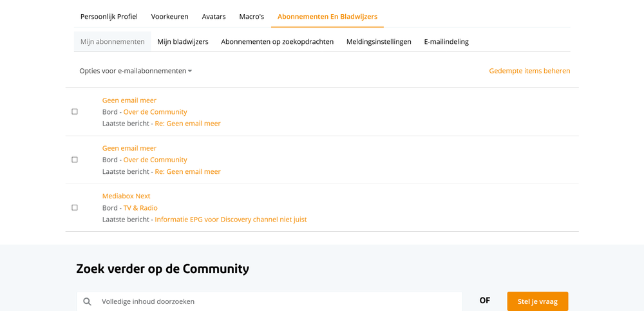Screen dimensions: 644x311
Task: Go to the E-mailindeling subtab
Action: 446,42
